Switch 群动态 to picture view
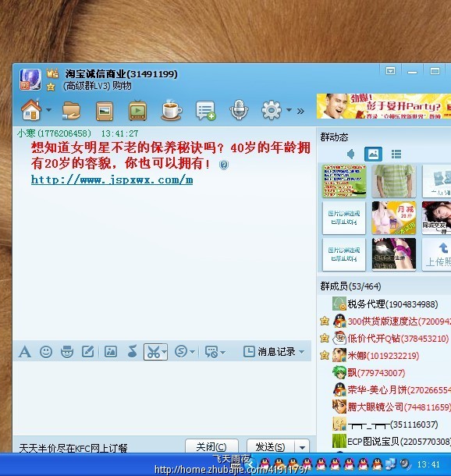 (373, 155)
